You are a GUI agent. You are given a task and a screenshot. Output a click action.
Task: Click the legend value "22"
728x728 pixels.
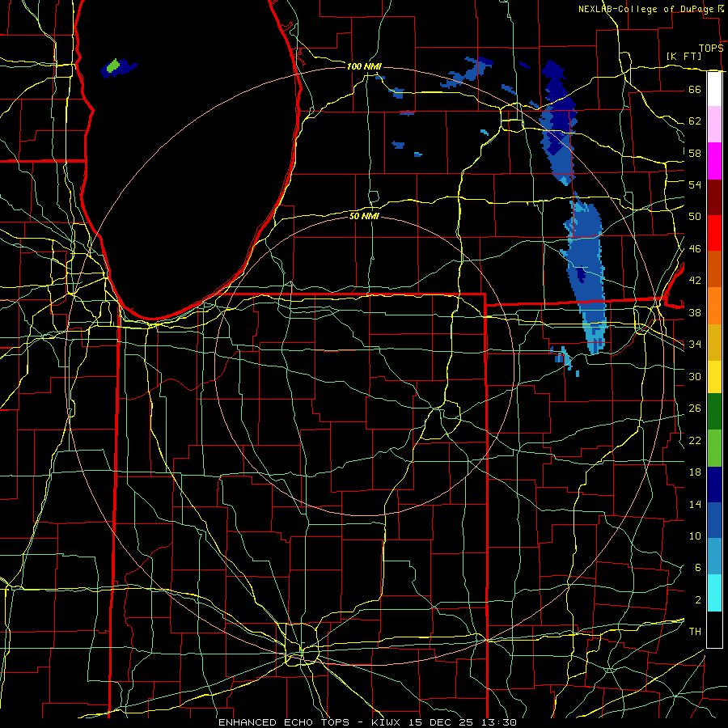[x=695, y=441]
